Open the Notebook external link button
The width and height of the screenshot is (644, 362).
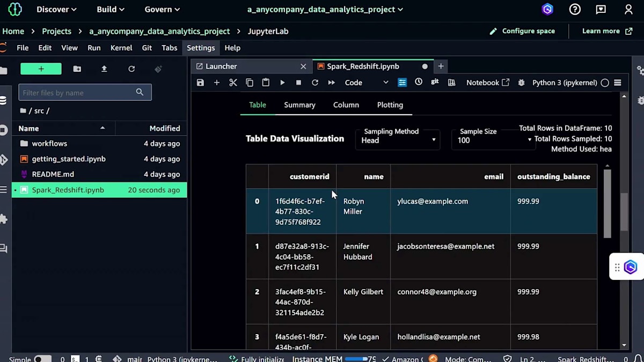click(x=488, y=83)
